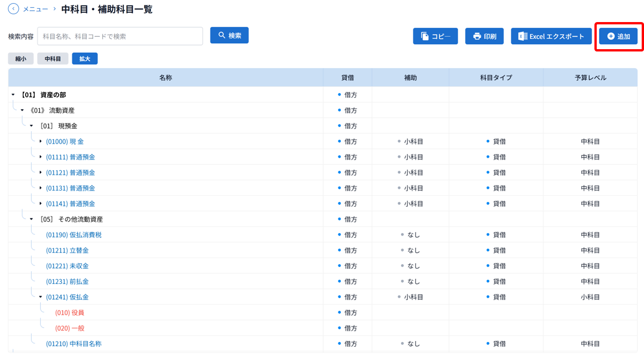This screenshot has height=358, width=644.
Task: Open the (01000) 現金 account link
Action: click(x=65, y=142)
